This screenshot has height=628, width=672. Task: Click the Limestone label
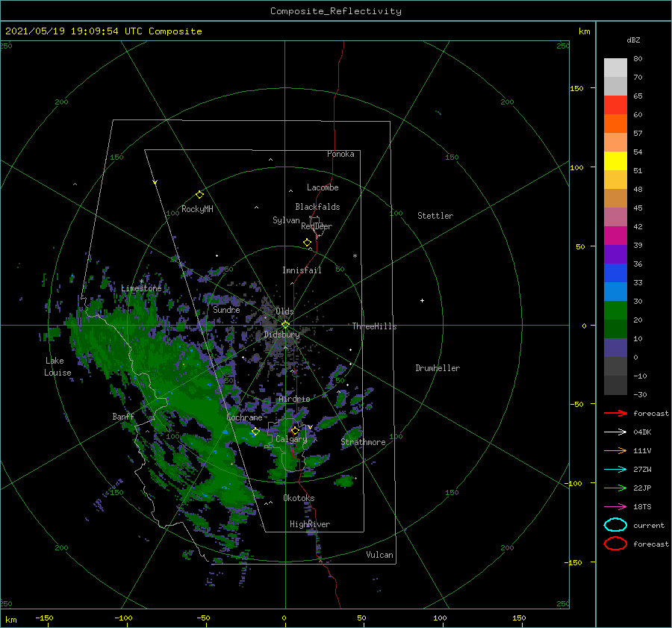(x=141, y=288)
